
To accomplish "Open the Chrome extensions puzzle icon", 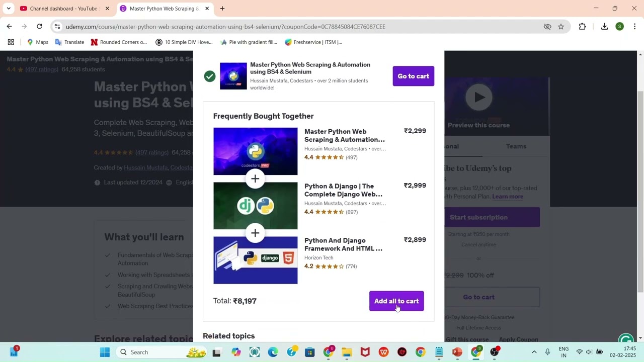I will (x=582, y=27).
